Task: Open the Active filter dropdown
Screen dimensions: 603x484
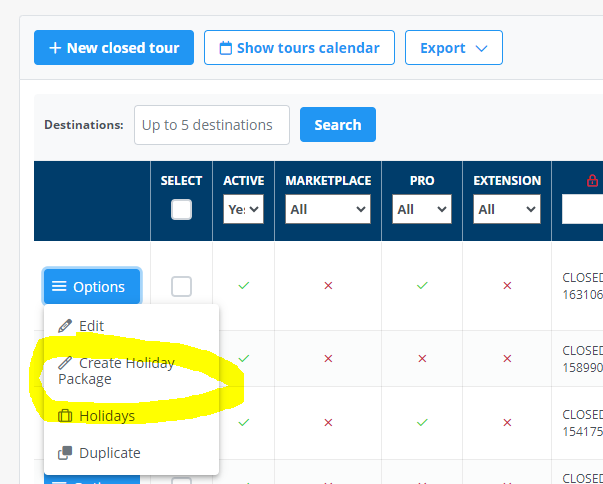Action: tap(244, 210)
